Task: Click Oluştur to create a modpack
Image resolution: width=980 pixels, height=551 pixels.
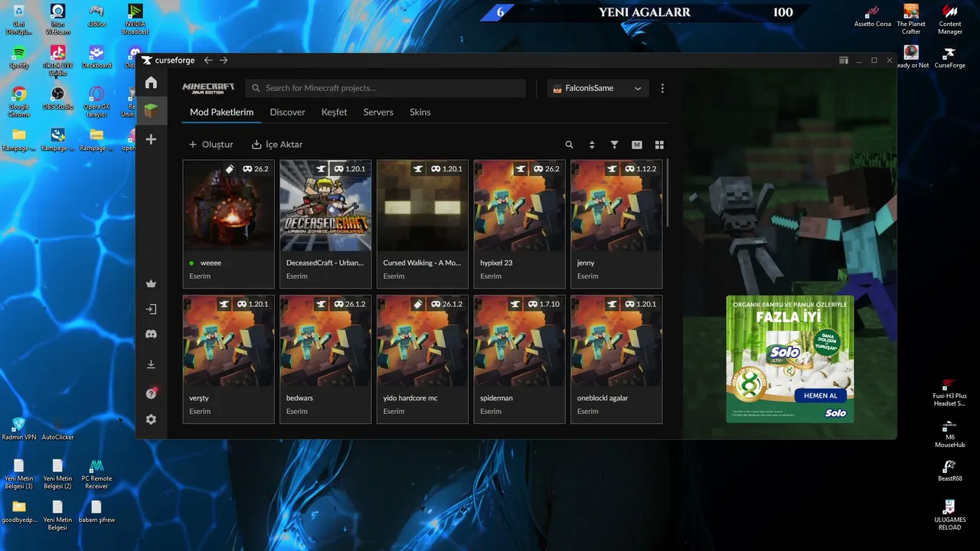Action: (211, 145)
